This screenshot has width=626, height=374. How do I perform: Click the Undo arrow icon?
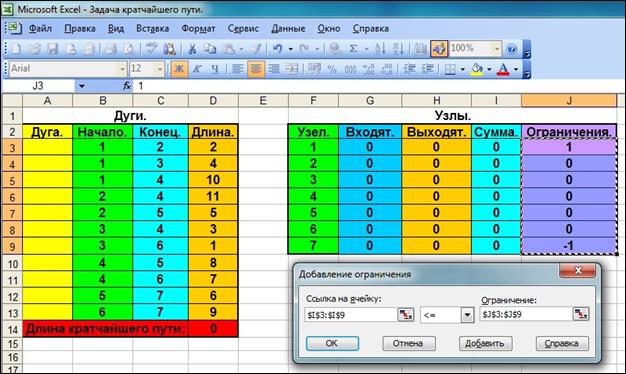pos(277,49)
